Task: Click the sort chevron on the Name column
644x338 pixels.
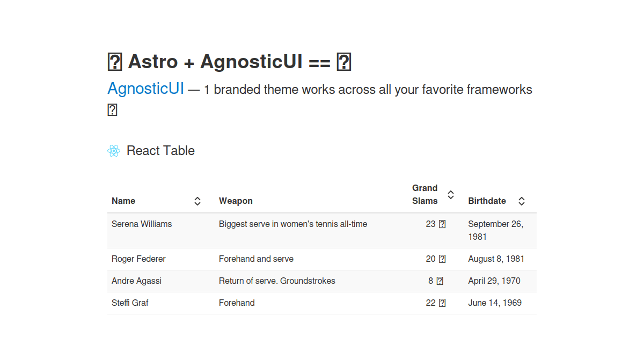Action: [197, 201]
